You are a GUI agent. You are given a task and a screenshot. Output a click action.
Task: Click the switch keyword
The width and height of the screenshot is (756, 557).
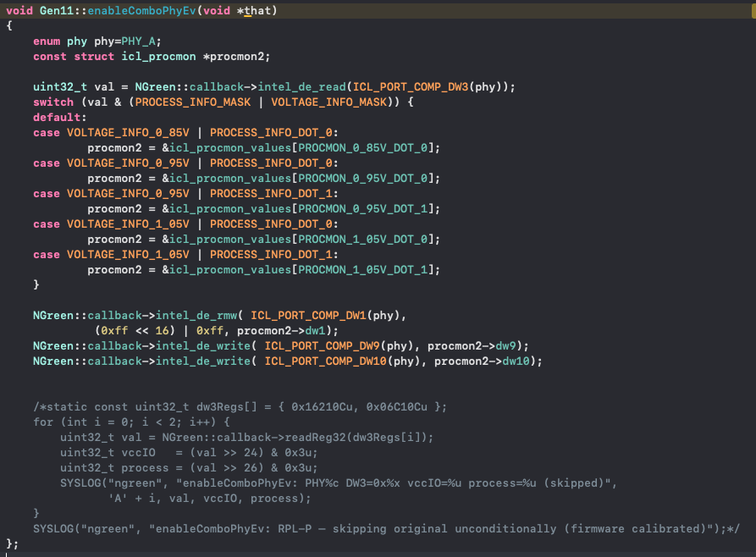pyautogui.click(x=53, y=102)
